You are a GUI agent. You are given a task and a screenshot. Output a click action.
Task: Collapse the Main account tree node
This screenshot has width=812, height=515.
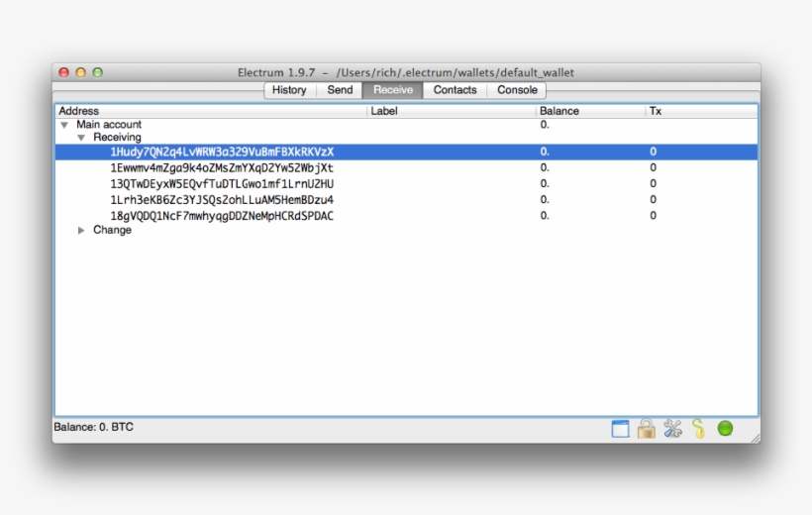click(x=64, y=125)
